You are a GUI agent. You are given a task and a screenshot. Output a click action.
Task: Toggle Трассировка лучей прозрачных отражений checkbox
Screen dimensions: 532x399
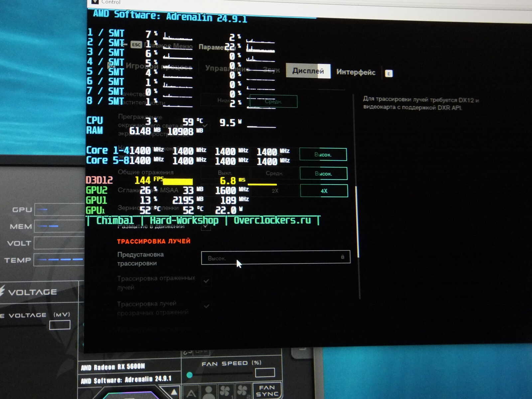[206, 306]
